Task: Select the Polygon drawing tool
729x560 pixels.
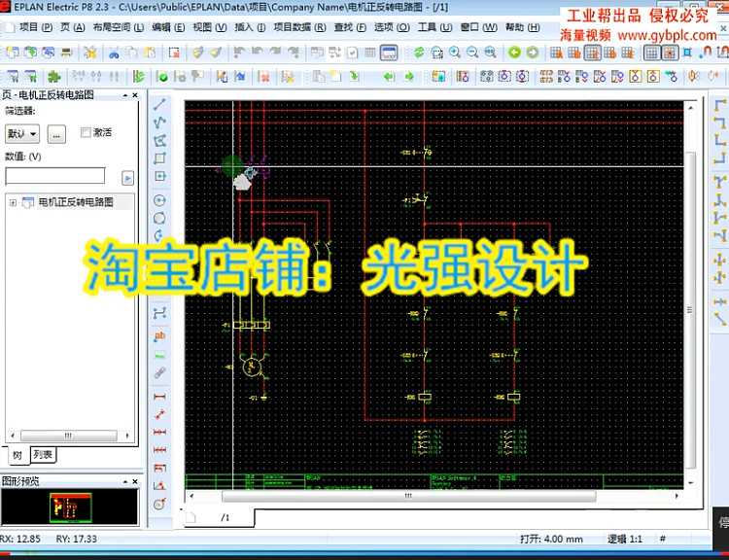Action: point(159,140)
